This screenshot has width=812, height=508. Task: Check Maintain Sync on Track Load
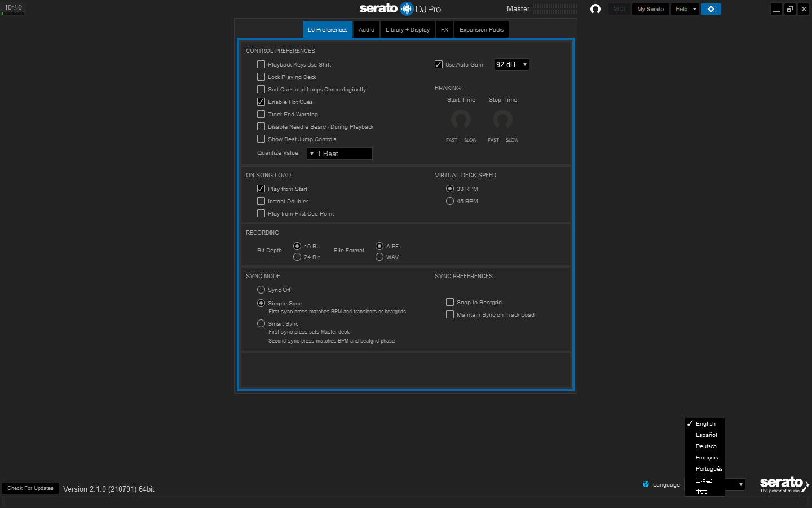[x=450, y=314]
